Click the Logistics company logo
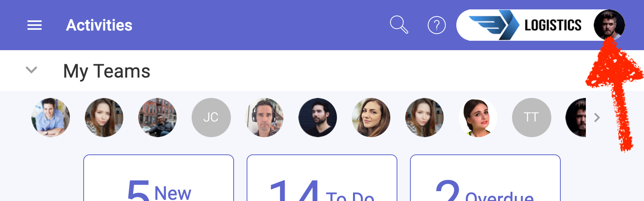Viewport: 644px width, 201px height. pos(525,25)
